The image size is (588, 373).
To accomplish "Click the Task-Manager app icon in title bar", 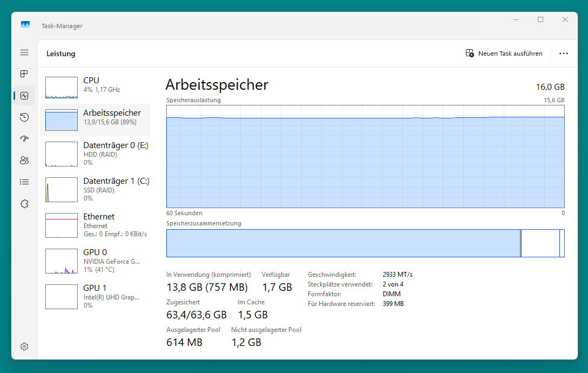I will (25, 24).
